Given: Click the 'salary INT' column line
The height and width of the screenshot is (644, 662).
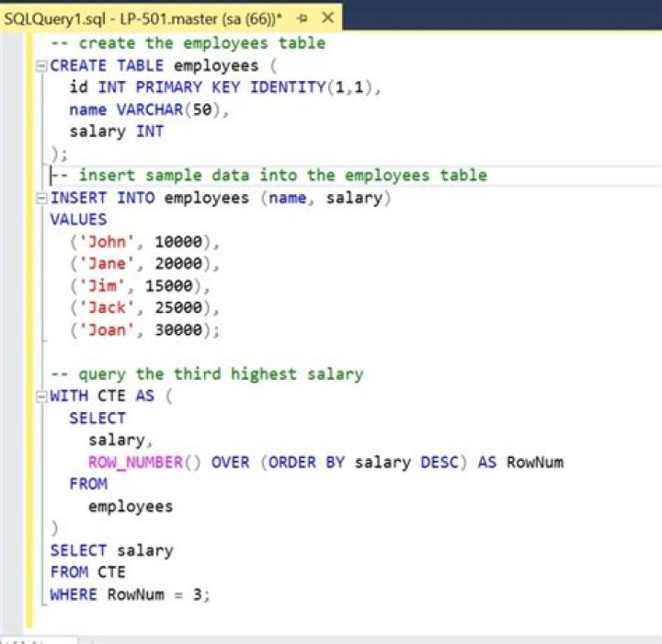Looking at the screenshot, I should click(117, 132).
